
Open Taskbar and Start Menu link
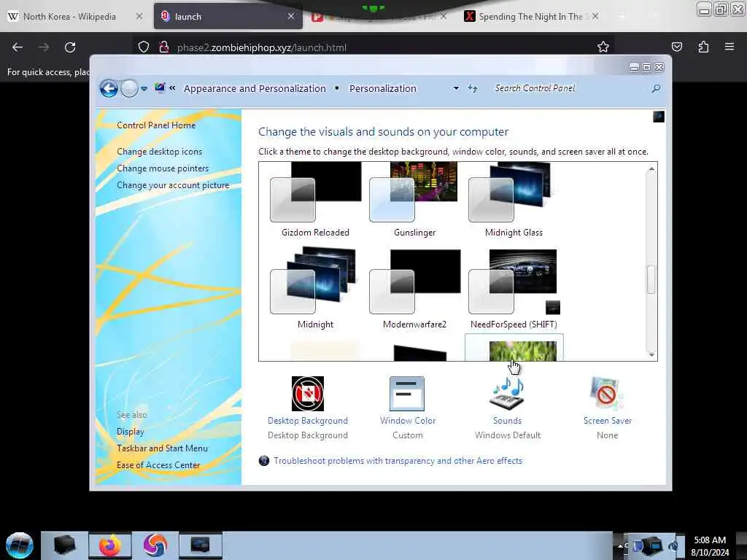click(x=162, y=448)
